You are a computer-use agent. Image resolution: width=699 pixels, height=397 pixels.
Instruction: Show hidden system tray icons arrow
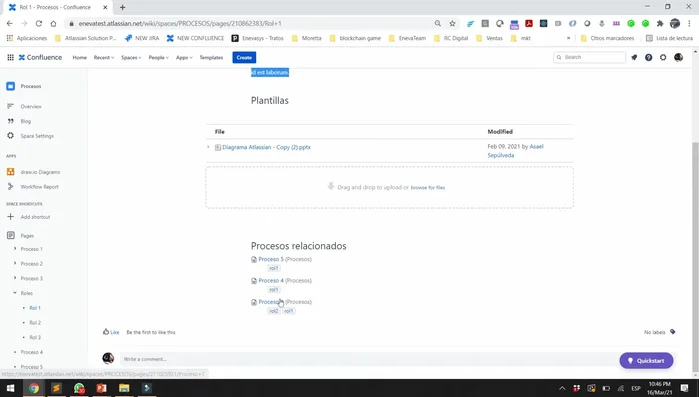pos(562,388)
